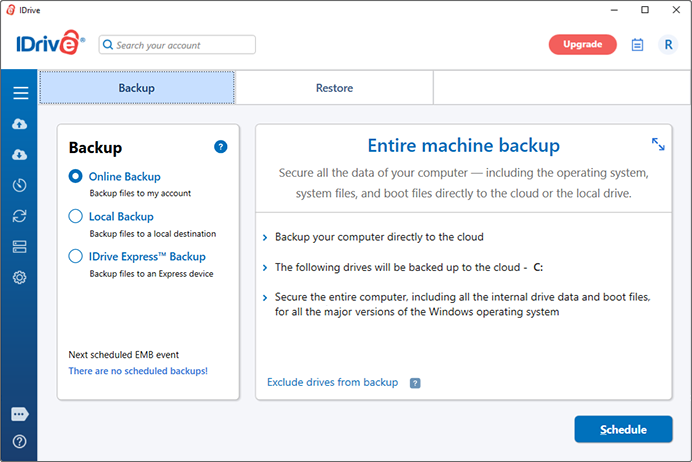
Task: Switch to the Restore tab
Action: (x=334, y=88)
